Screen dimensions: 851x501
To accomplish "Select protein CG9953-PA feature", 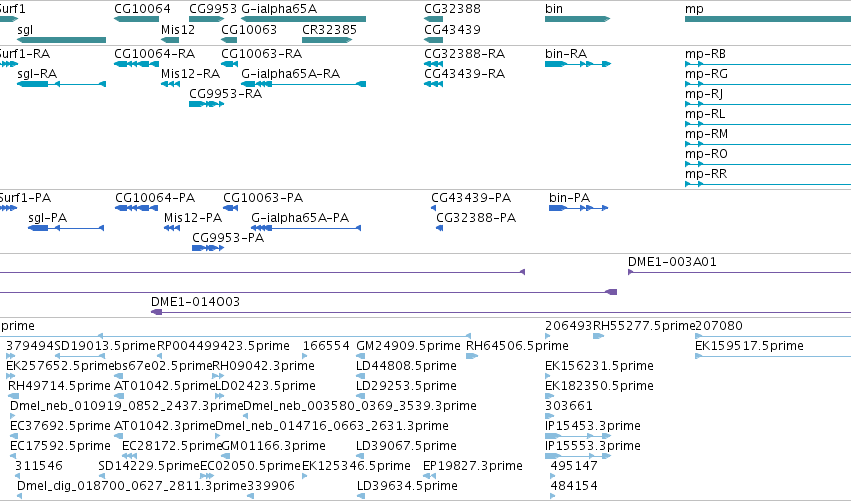I will (x=208, y=248).
